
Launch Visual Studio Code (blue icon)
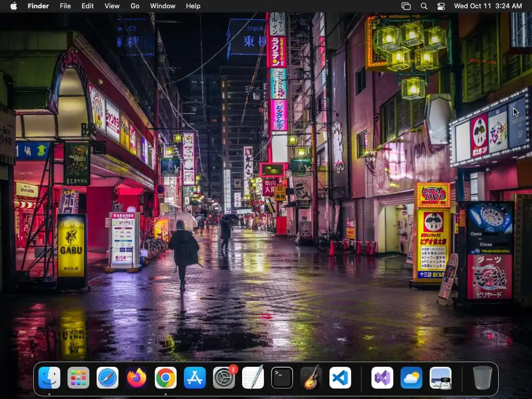coord(340,378)
